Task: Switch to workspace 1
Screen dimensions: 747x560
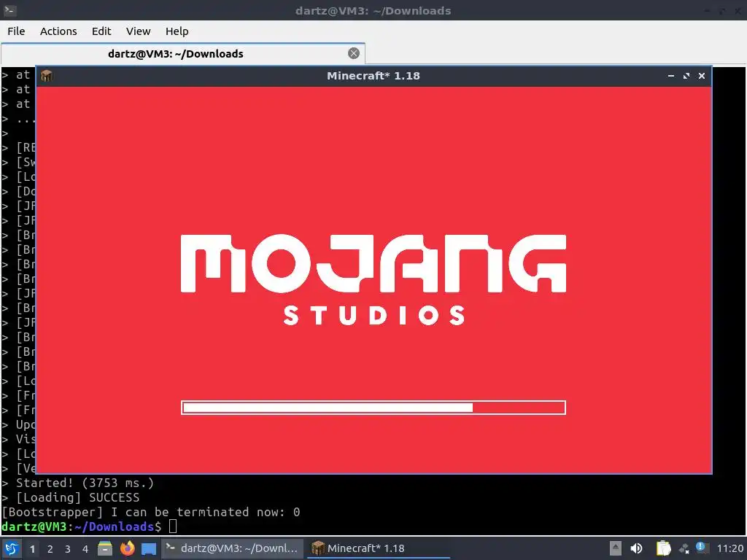Action: 32,549
